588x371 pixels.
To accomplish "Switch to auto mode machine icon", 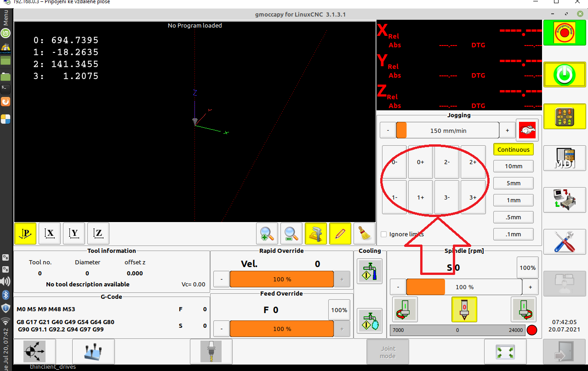I will point(565,200).
